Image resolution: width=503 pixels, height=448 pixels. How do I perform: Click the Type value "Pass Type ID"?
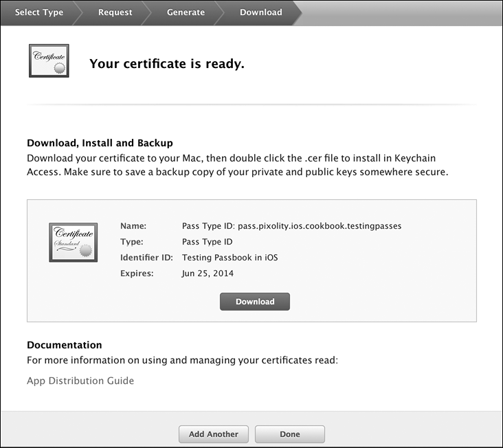(x=207, y=242)
